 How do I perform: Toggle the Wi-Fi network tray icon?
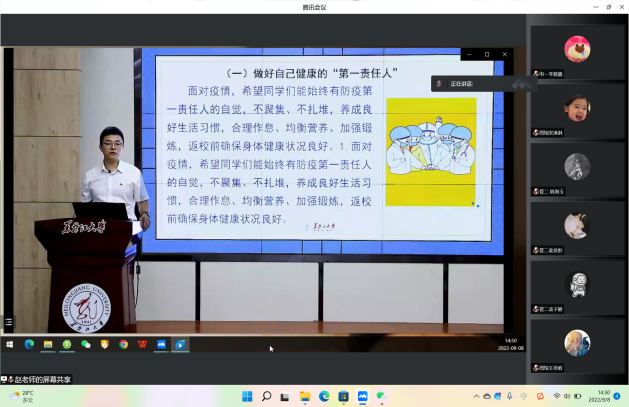pos(557,396)
